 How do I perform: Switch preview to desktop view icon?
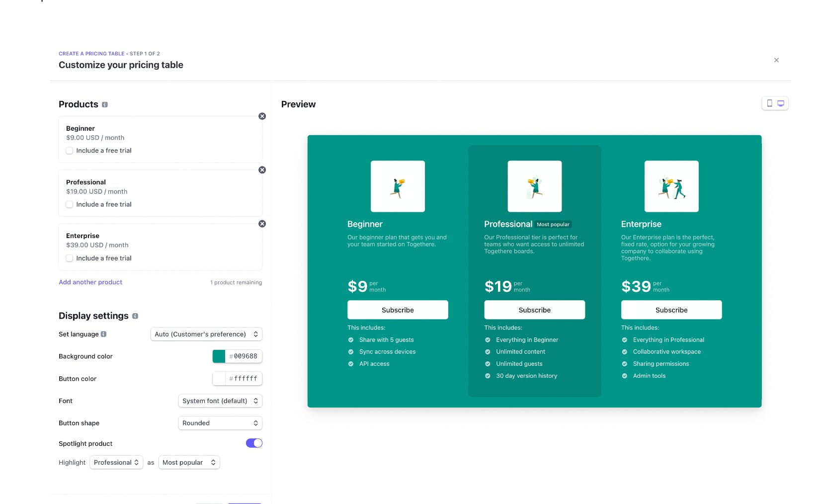click(781, 103)
